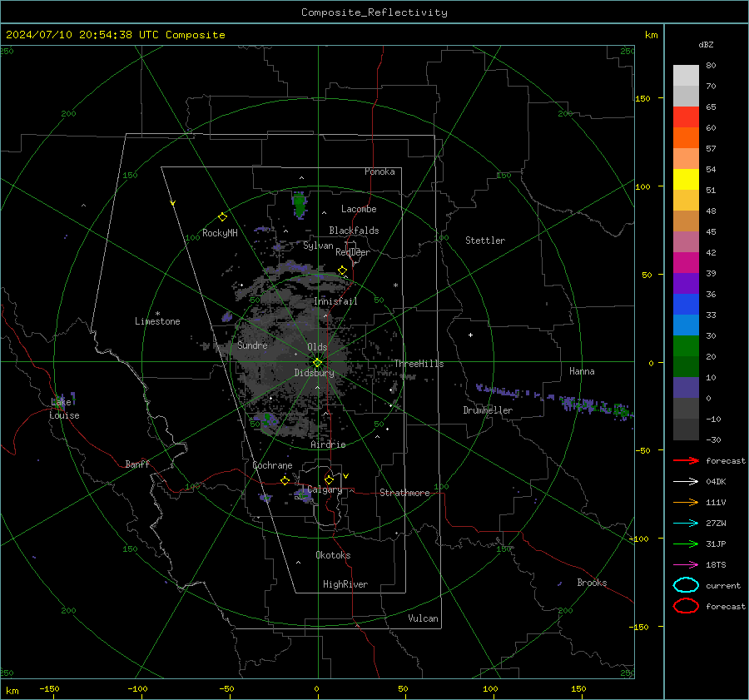Screen dimensions: 749x700
Task: Click the yellow diamond marker below Cochrane
Action: 285,480
